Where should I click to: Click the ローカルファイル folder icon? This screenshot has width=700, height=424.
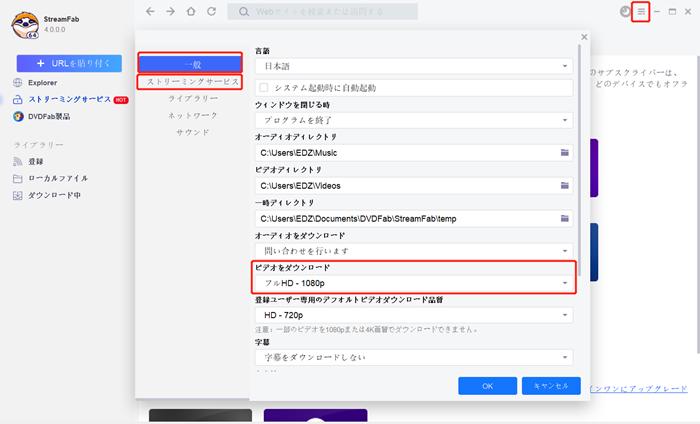[18, 179]
